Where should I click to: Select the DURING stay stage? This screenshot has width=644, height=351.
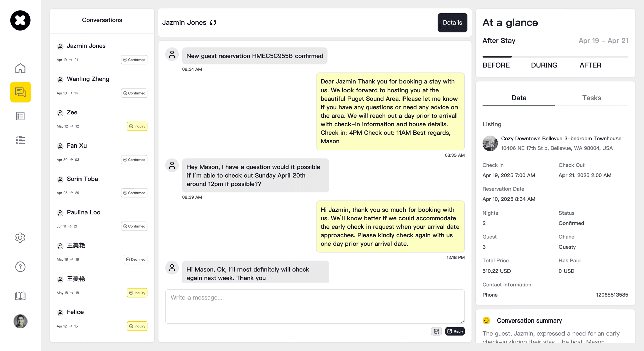[544, 65]
